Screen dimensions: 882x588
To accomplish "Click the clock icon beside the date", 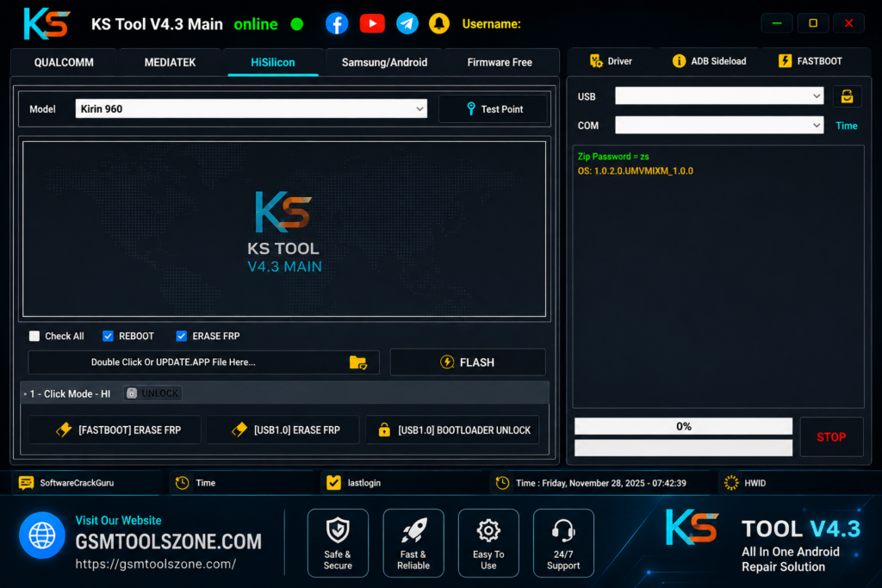I will click(x=502, y=483).
